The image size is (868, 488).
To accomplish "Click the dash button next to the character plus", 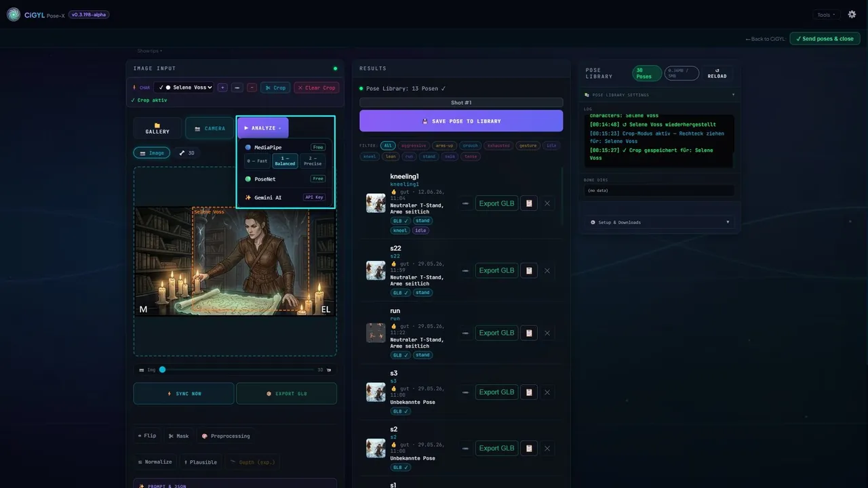I will coord(237,87).
